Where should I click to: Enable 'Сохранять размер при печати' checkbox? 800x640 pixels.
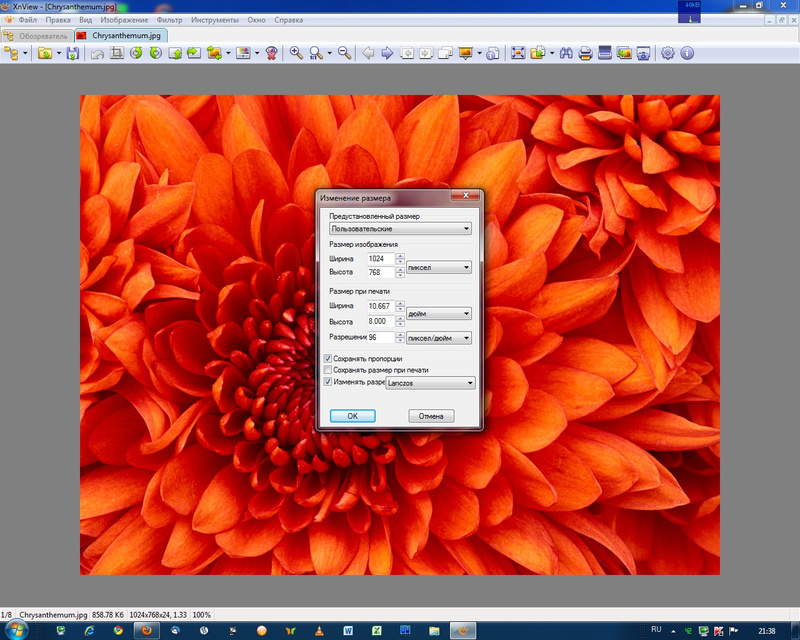328,370
